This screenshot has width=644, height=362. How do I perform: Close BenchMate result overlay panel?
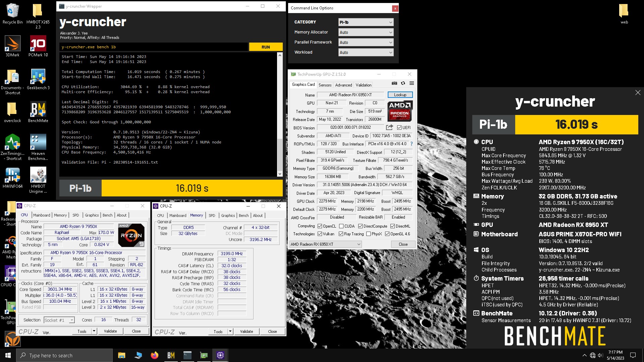[638, 93]
